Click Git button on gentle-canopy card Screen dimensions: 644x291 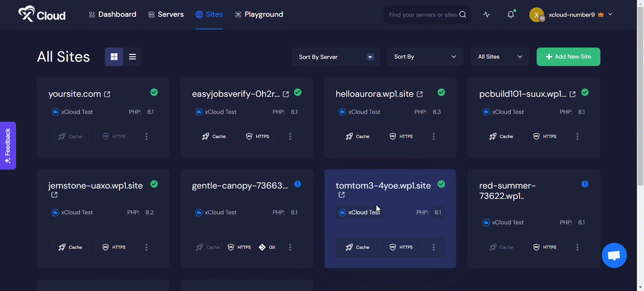point(267,247)
